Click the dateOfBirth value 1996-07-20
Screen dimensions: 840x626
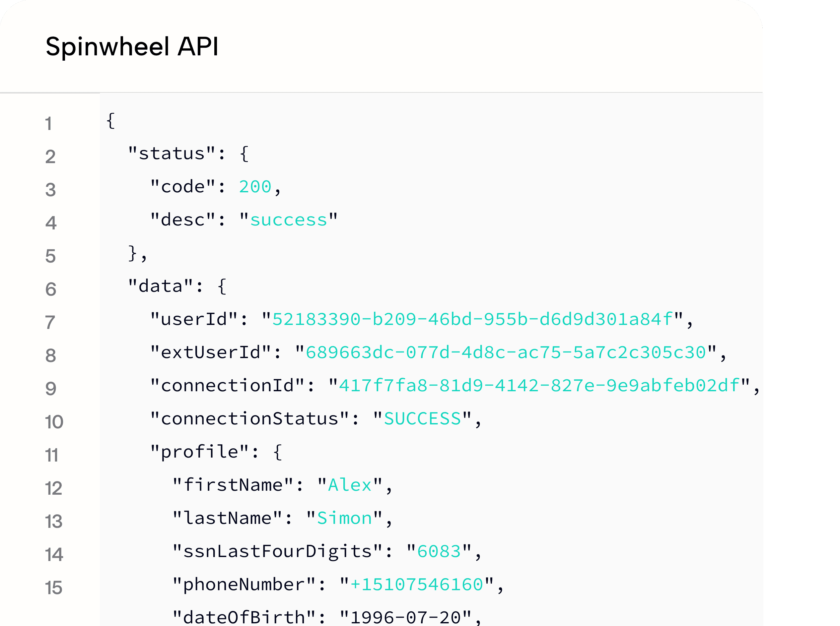point(405,618)
